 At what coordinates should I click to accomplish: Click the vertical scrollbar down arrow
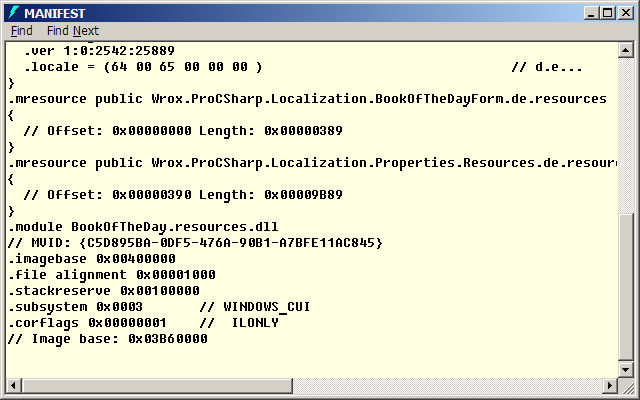coord(626,370)
